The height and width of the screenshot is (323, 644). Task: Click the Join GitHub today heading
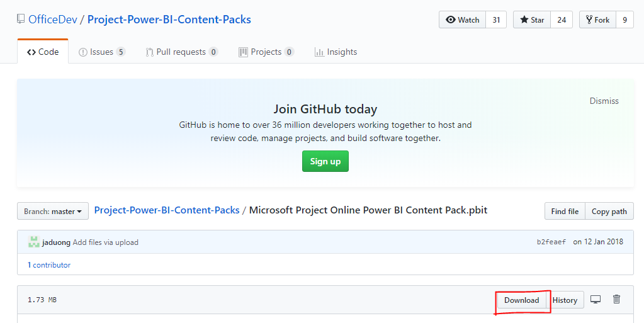325,109
